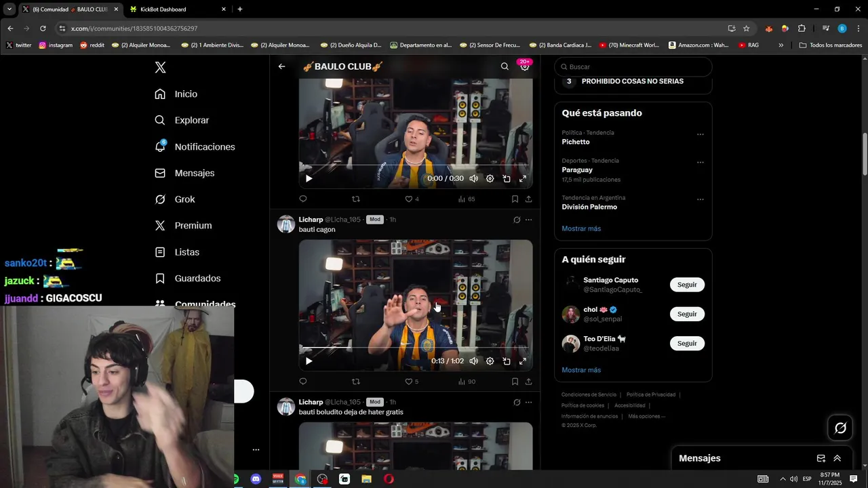This screenshot has height=488, width=868.
Task: Open Grok in the sidebar
Action: (x=175, y=199)
